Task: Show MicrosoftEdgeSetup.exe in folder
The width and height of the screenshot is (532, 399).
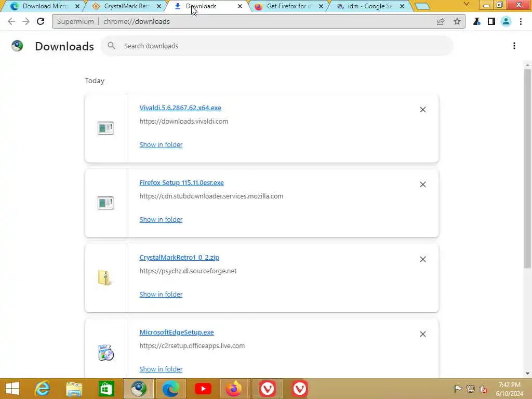Action: (x=161, y=369)
